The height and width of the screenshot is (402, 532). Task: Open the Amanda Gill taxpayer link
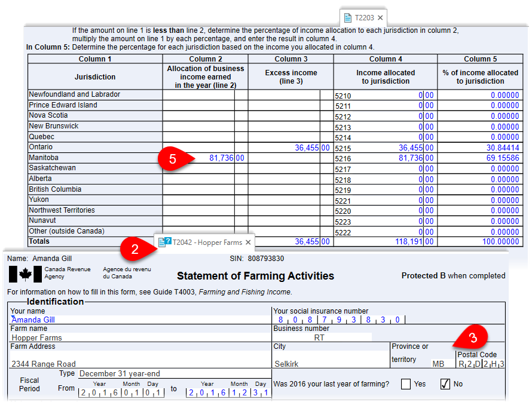(32, 320)
